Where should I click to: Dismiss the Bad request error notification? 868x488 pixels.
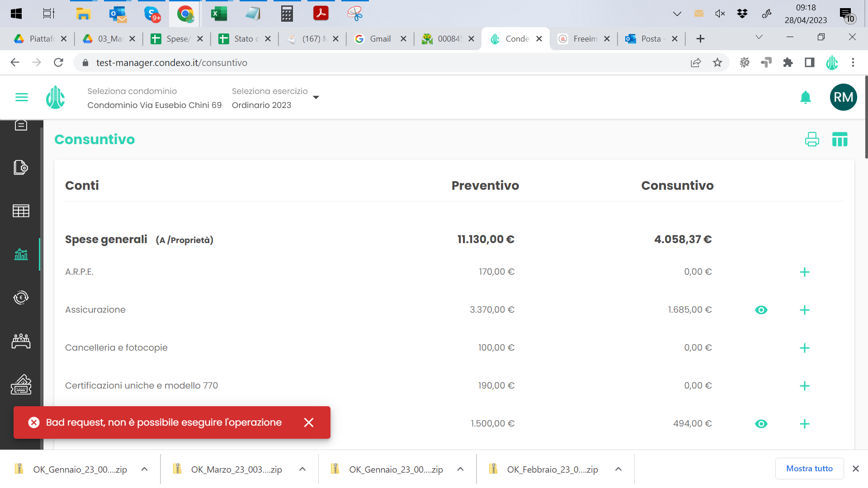(x=309, y=422)
